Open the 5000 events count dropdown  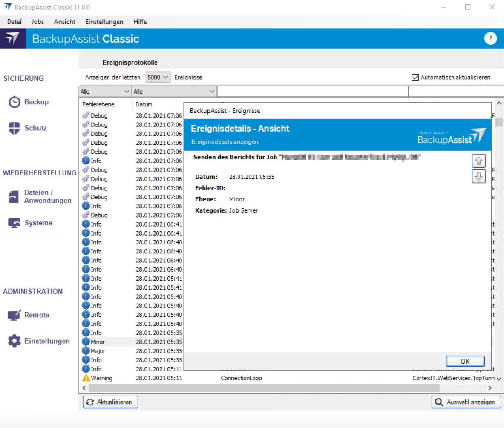pyautogui.click(x=158, y=78)
